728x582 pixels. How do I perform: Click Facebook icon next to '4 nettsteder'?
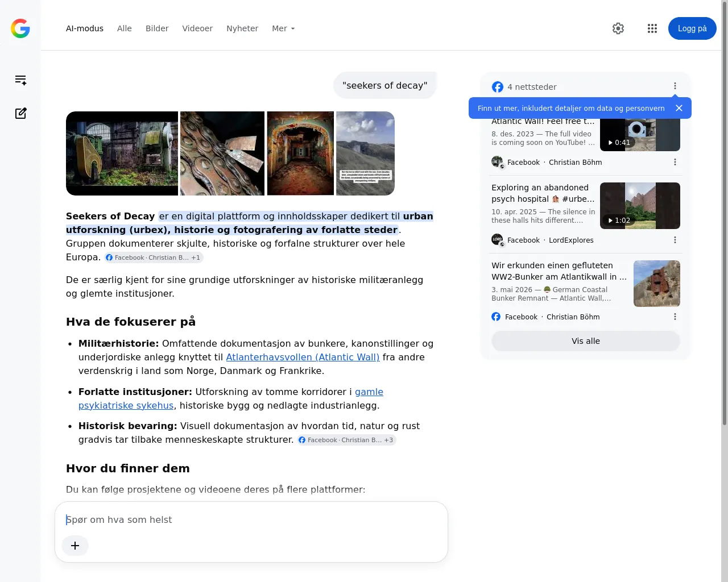(498, 87)
